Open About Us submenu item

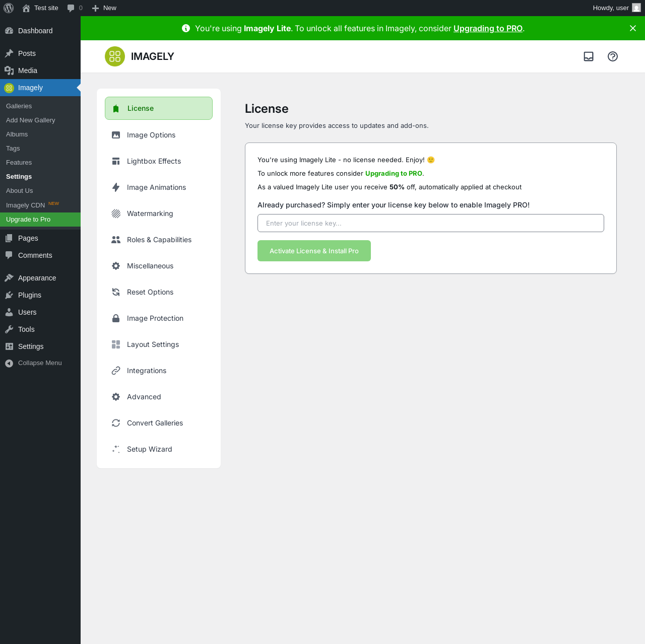click(x=40, y=191)
